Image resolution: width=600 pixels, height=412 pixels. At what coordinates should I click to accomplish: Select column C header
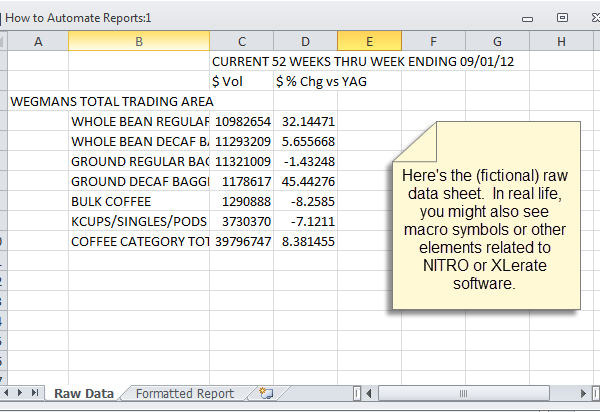click(241, 41)
